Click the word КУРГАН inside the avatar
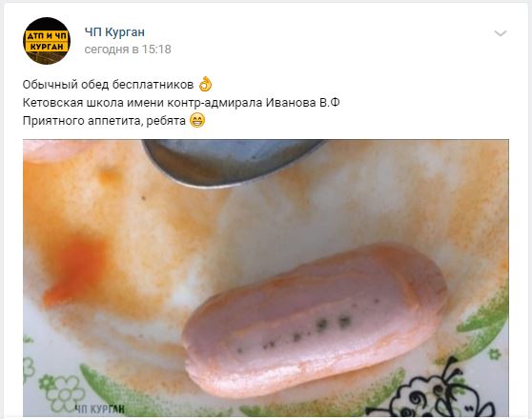Viewport: 532px width, 419px height. (x=47, y=47)
